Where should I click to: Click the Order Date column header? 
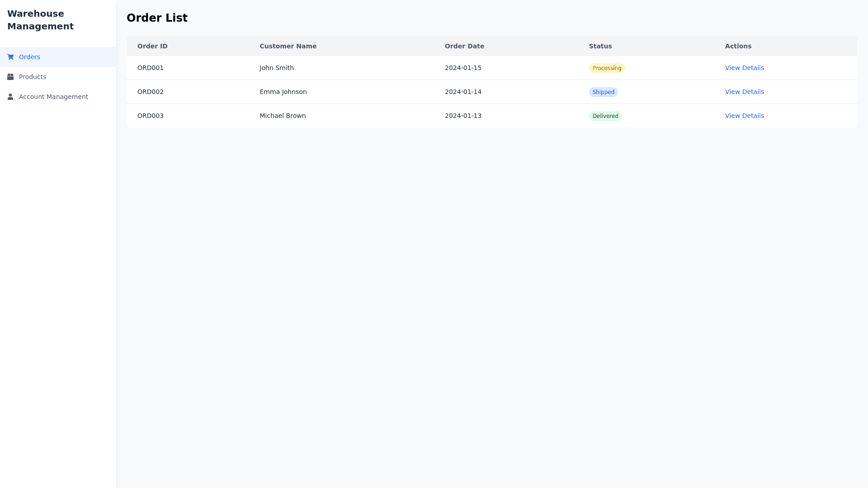(464, 46)
